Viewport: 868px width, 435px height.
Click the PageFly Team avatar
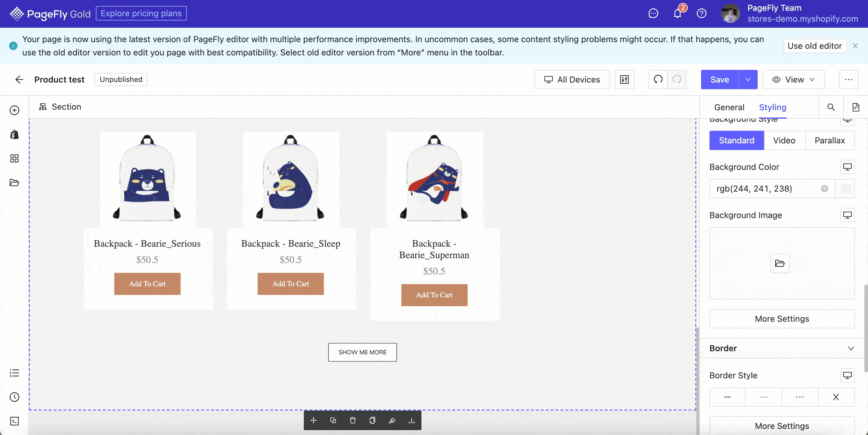[730, 14]
